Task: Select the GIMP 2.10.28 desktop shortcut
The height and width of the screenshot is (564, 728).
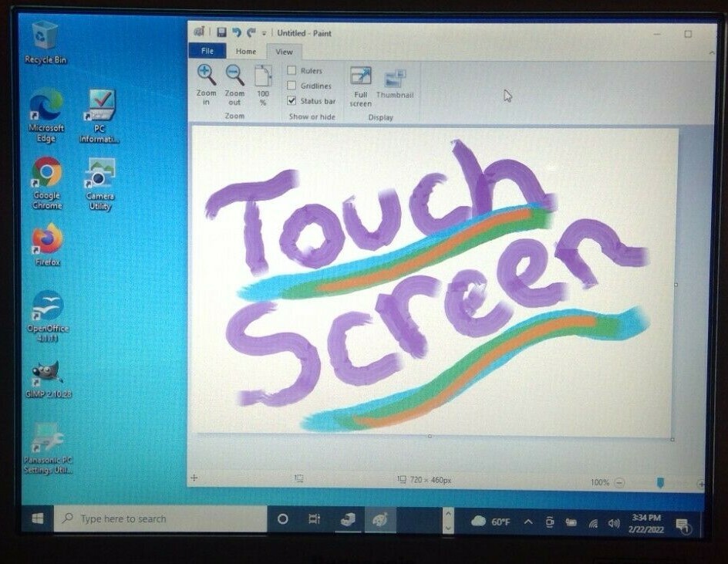Action: pos(49,379)
